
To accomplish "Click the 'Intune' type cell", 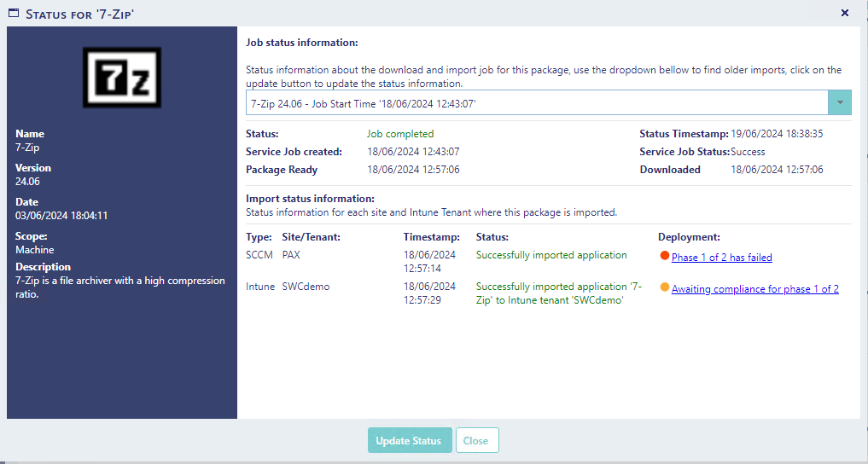I will (260, 287).
